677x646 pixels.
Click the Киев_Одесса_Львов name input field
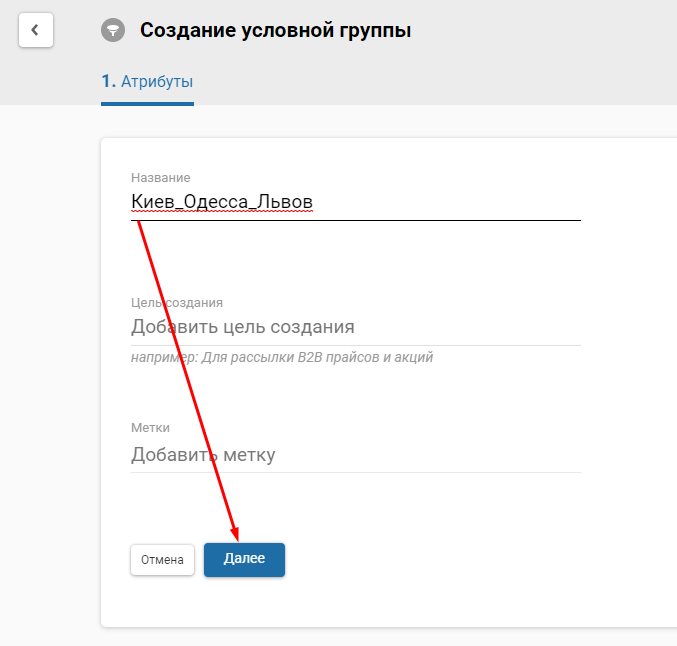(355, 202)
